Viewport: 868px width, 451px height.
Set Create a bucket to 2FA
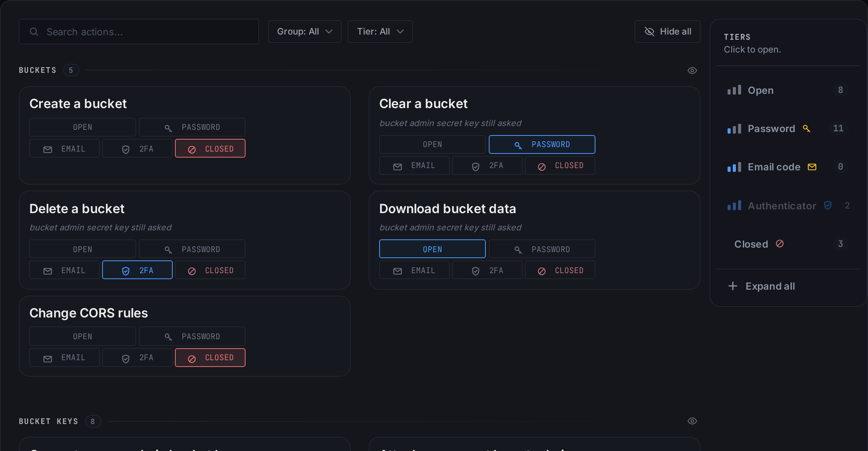tap(137, 149)
